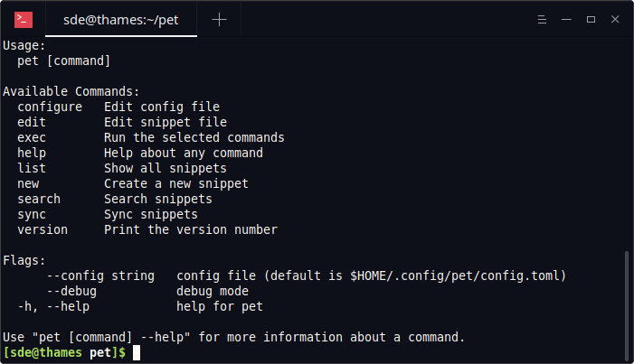Click the 'search' command in the list
The width and height of the screenshot is (634, 364).
tap(39, 200)
